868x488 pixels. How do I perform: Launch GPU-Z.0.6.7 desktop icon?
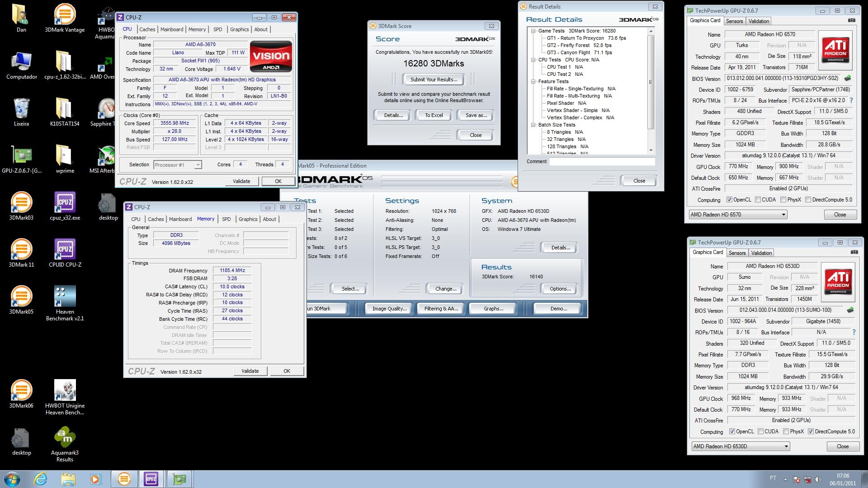tap(21, 159)
